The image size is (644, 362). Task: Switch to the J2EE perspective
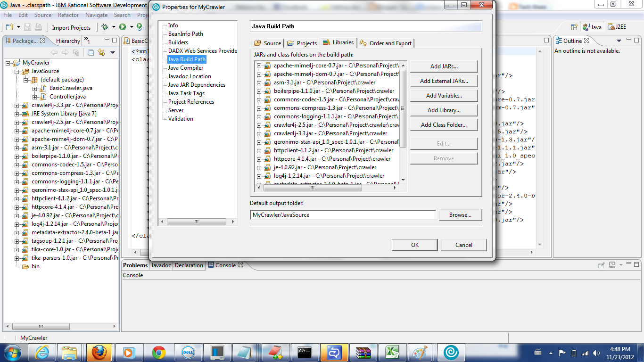[617, 27]
